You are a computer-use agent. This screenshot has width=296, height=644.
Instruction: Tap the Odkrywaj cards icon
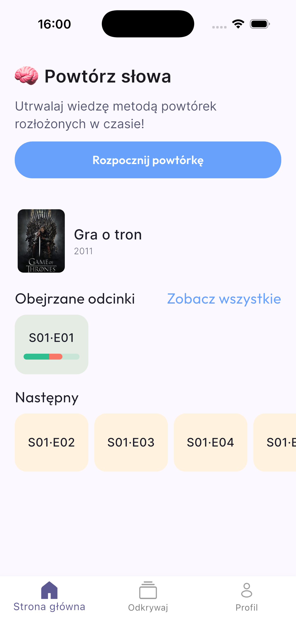click(148, 590)
